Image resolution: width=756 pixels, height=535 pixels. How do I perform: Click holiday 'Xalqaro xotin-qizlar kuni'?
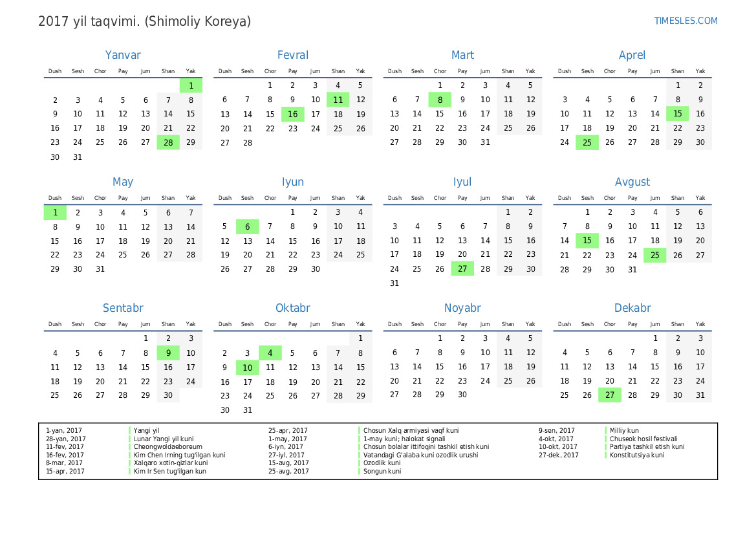point(171,463)
